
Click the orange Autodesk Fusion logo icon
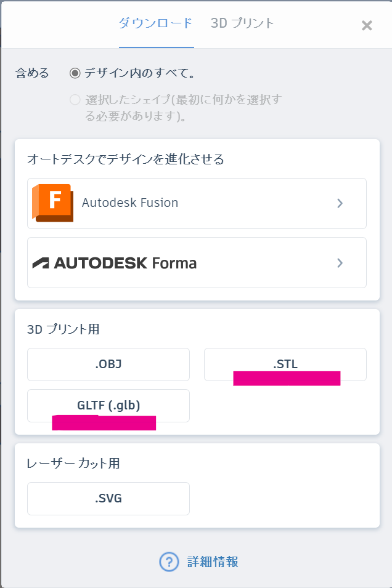click(x=52, y=203)
